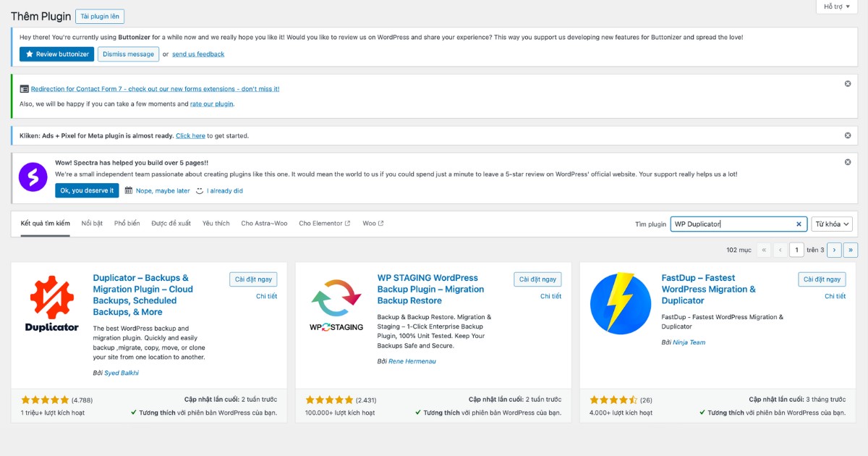868x456 pixels.
Task: Open the Cho Elementor external tab
Action: click(324, 224)
